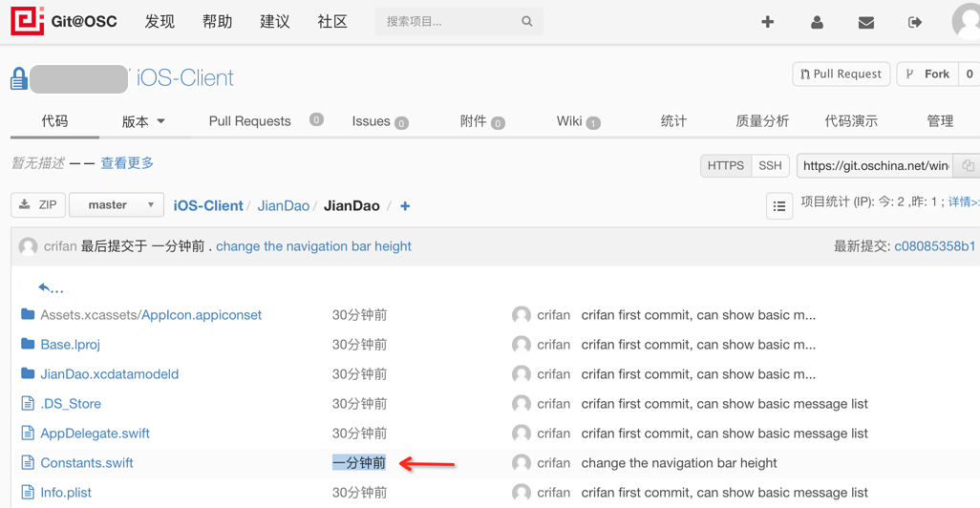The image size is (980, 508).
Task: Click folder icon of Base.lproj row
Action: pyautogui.click(x=28, y=344)
